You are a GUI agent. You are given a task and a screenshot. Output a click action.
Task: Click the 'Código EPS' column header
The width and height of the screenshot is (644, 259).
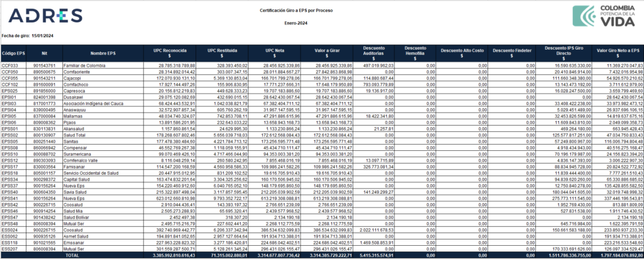(14, 53)
